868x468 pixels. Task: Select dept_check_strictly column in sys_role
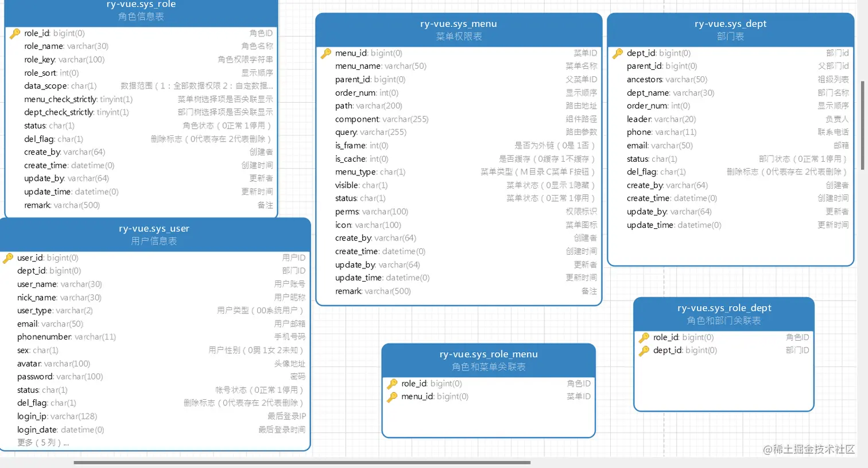click(141, 112)
